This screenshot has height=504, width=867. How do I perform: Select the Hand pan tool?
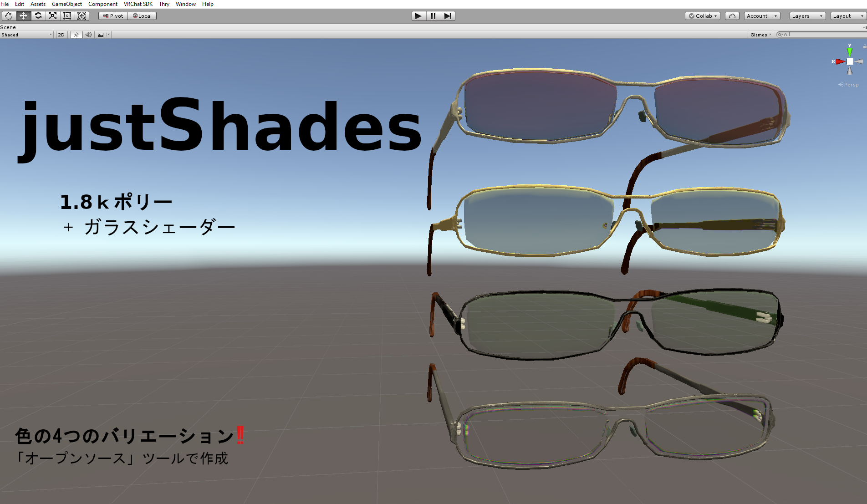coord(9,15)
